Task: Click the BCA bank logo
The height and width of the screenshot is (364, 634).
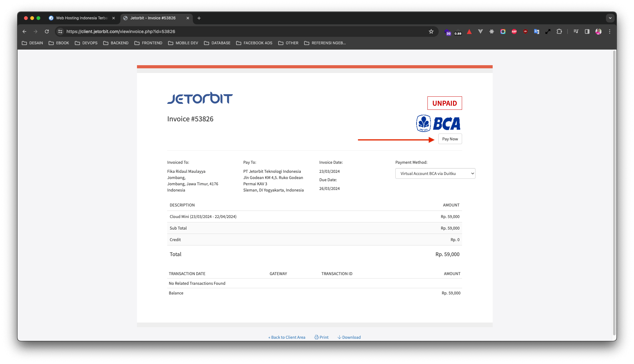Action: coord(438,123)
